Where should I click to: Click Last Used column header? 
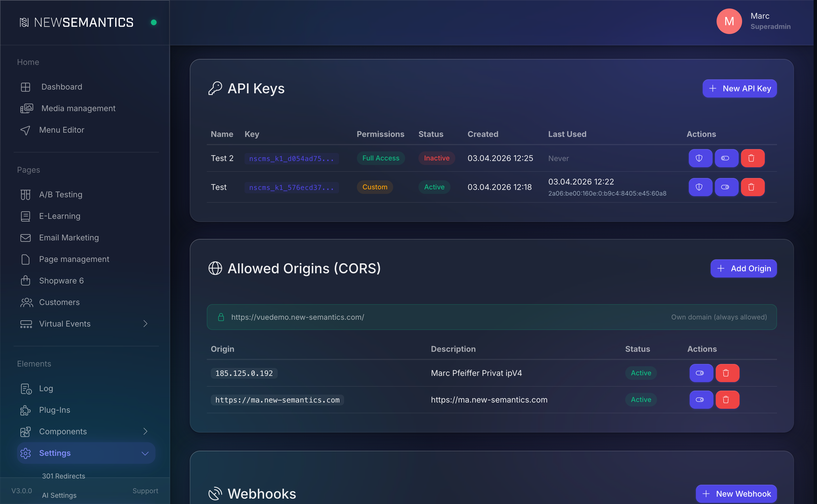(x=567, y=134)
